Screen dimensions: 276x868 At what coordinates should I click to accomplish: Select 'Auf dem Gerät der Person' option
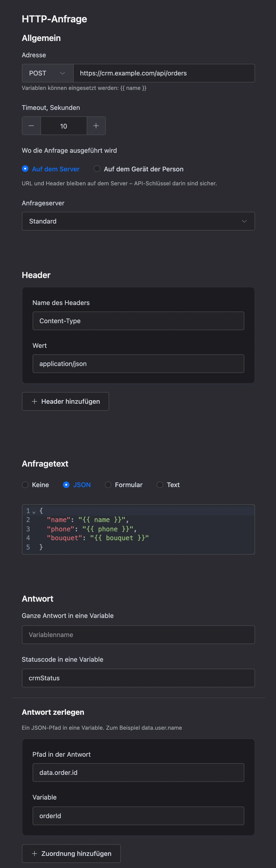click(x=139, y=169)
